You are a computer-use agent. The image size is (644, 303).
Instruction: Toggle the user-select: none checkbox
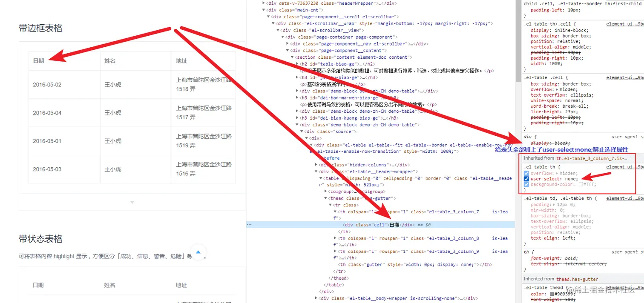click(x=527, y=179)
